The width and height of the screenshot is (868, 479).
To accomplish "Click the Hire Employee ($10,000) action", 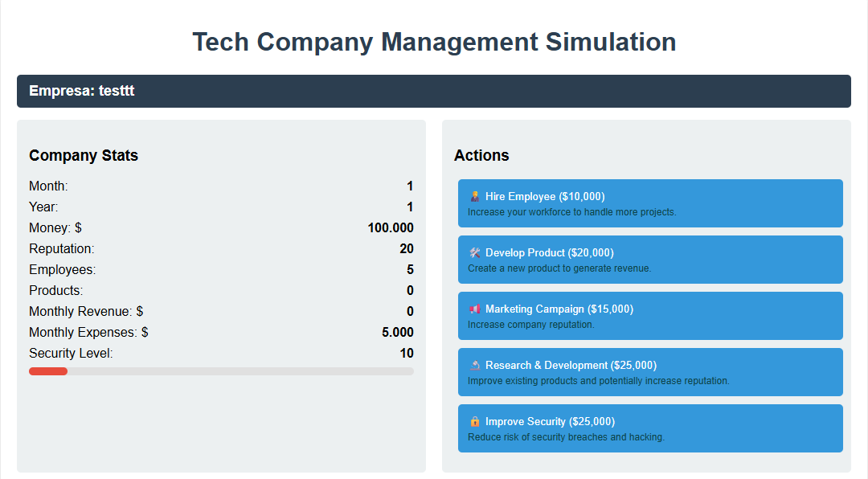I will 650,203.
